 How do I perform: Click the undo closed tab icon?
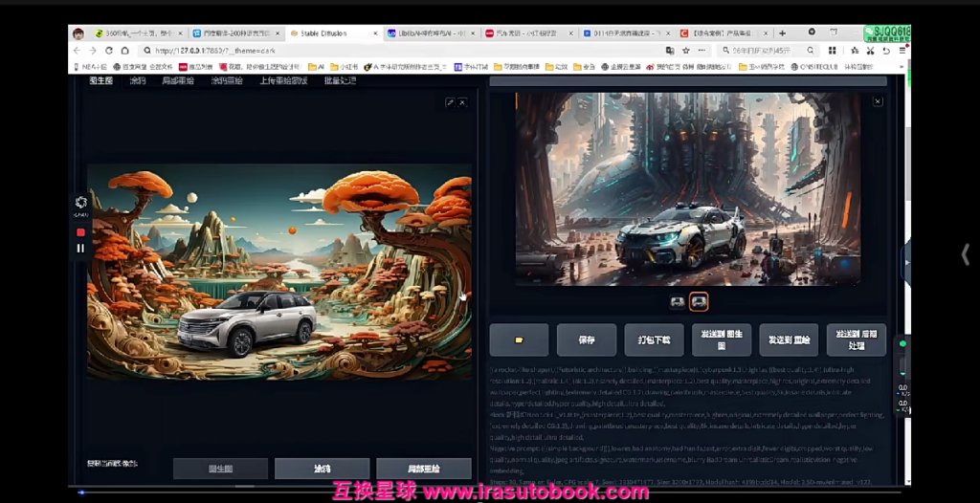886,51
